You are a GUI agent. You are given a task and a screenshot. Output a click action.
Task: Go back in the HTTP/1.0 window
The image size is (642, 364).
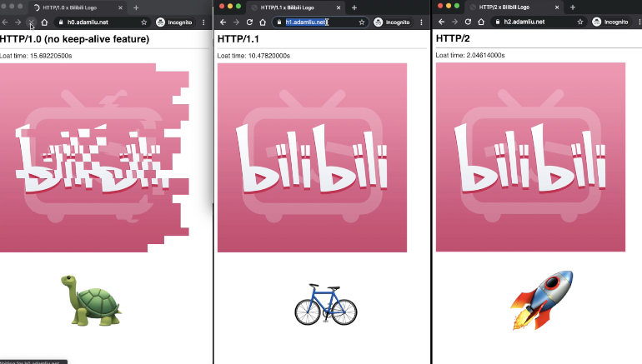(5, 22)
